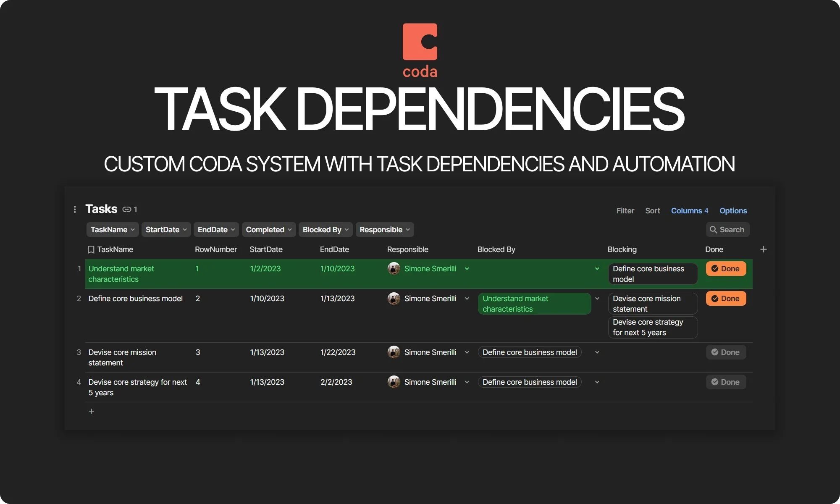Open the Tasks table three-dot menu
This screenshot has width=840, height=504.
(75, 209)
